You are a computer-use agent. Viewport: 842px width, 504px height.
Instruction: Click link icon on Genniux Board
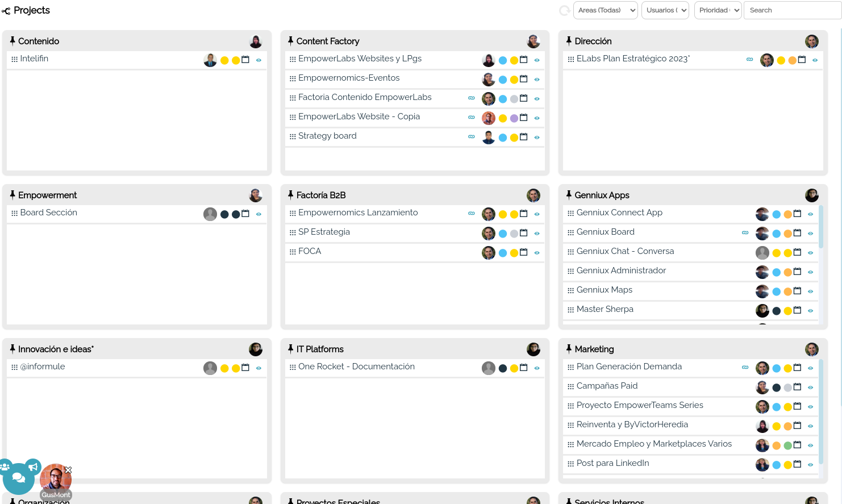coord(745,232)
